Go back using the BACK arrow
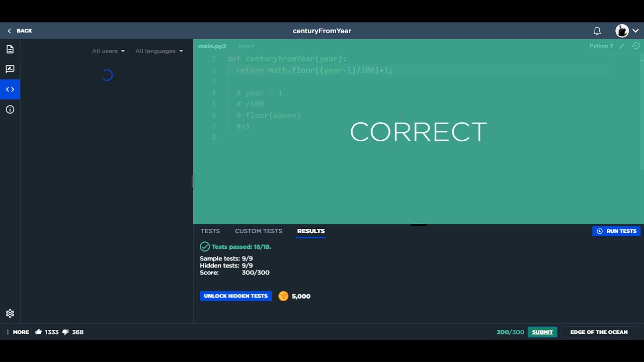Screen dimensions: 644x362 tap(20, 31)
